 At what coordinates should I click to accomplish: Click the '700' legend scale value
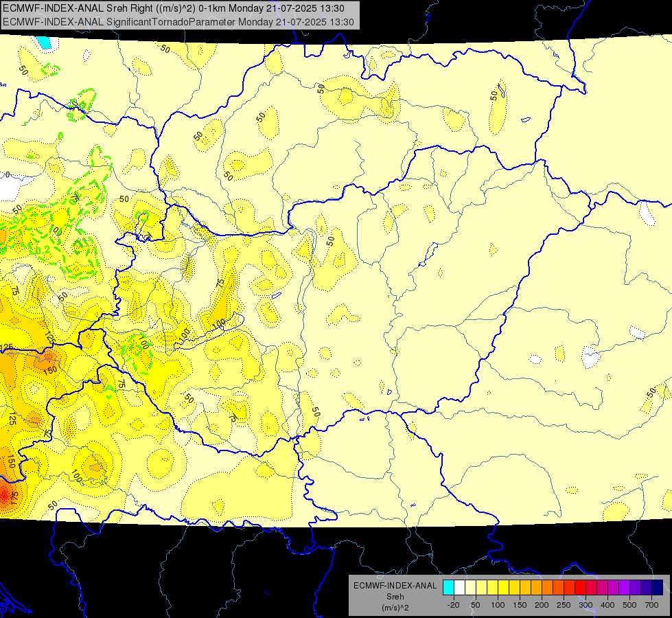pos(651,605)
